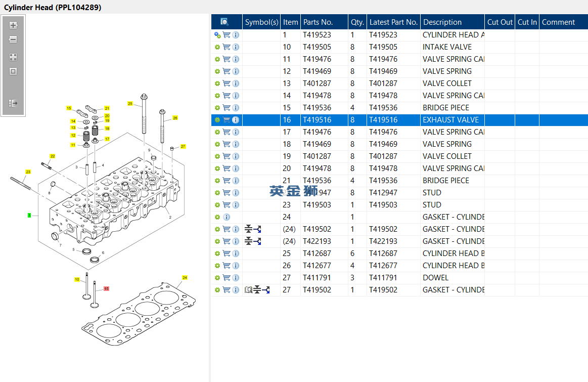Click the single square frame icon
The image size is (588, 382).
click(13, 71)
